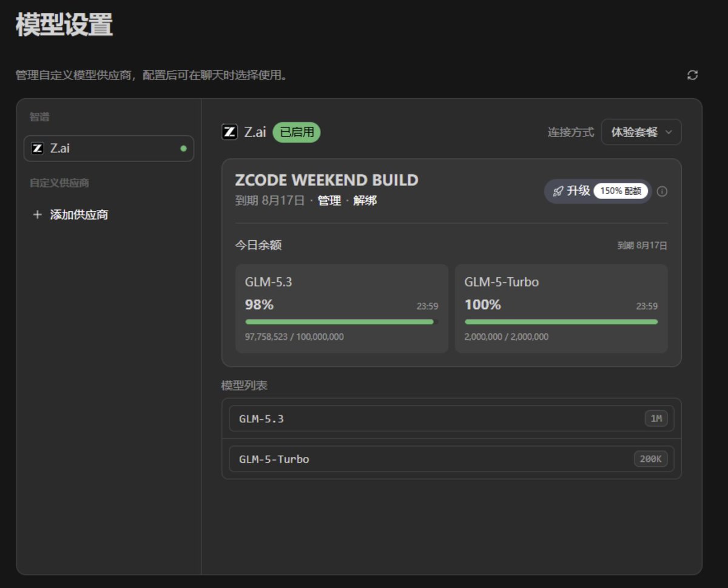The width and height of the screenshot is (728, 588).
Task: Click the 自定义供应商 section label
Action: pos(59,183)
